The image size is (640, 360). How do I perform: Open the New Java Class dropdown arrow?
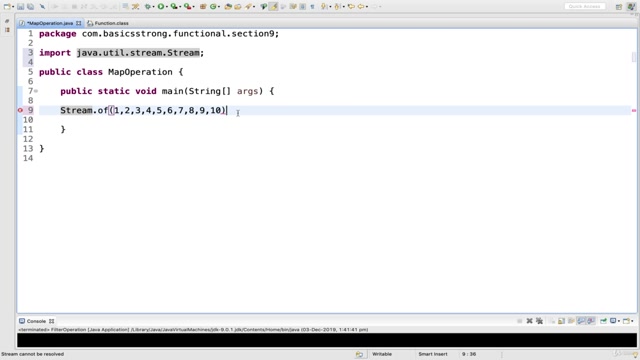coord(219,7)
